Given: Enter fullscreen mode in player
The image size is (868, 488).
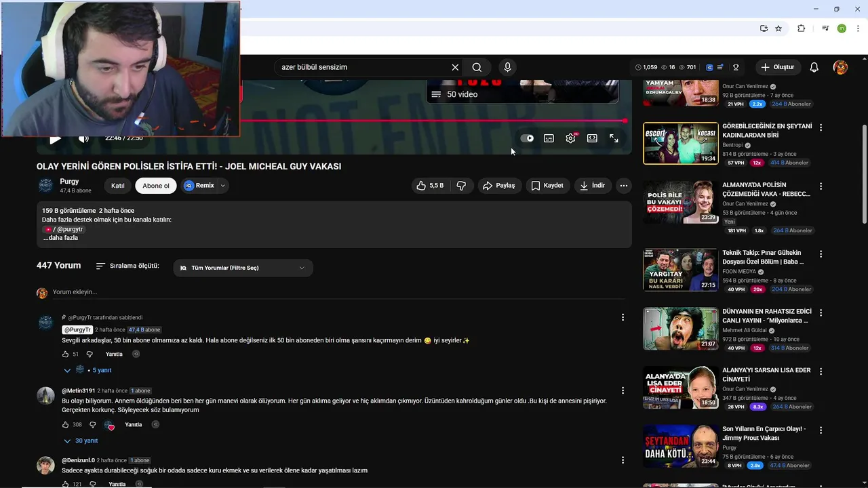Looking at the screenshot, I should pyautogui.click(x=614, y=138).
